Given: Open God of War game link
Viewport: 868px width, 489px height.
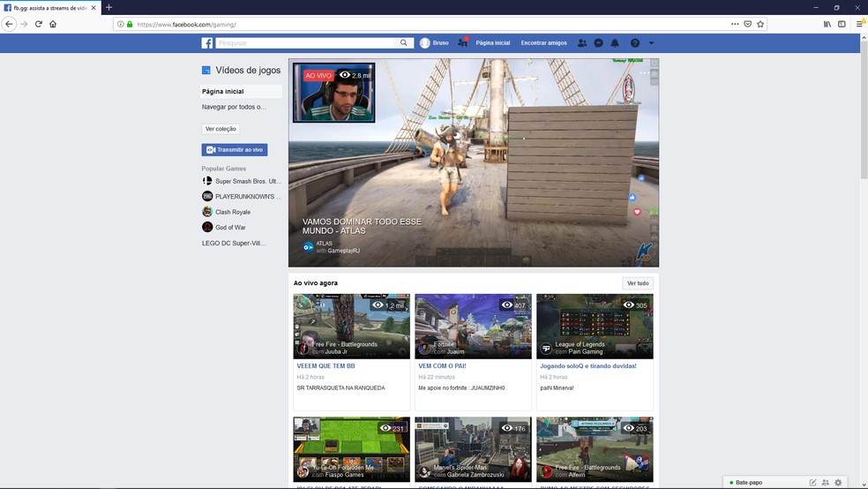Looking at the screenshot, I should [x=230, y=228].
